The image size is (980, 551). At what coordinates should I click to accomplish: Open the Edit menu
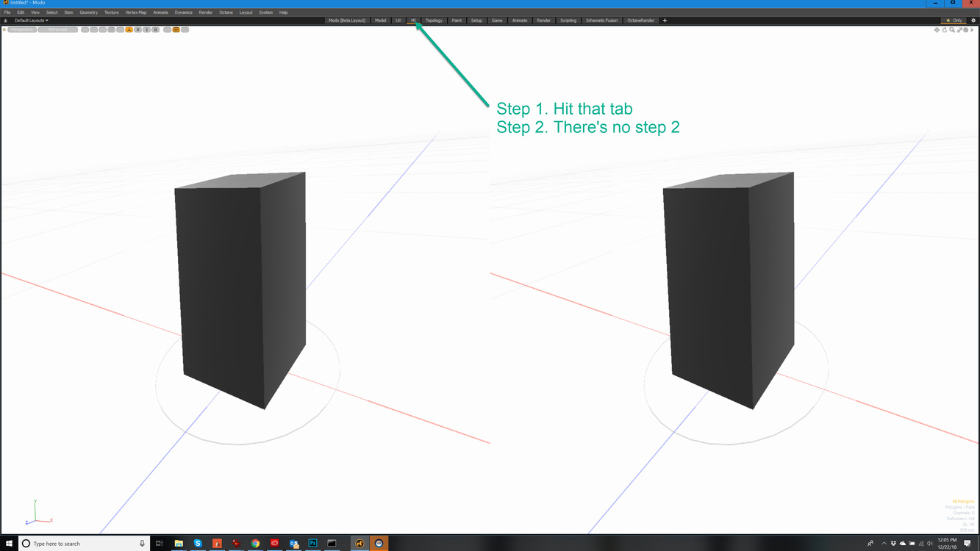point(21,12)
